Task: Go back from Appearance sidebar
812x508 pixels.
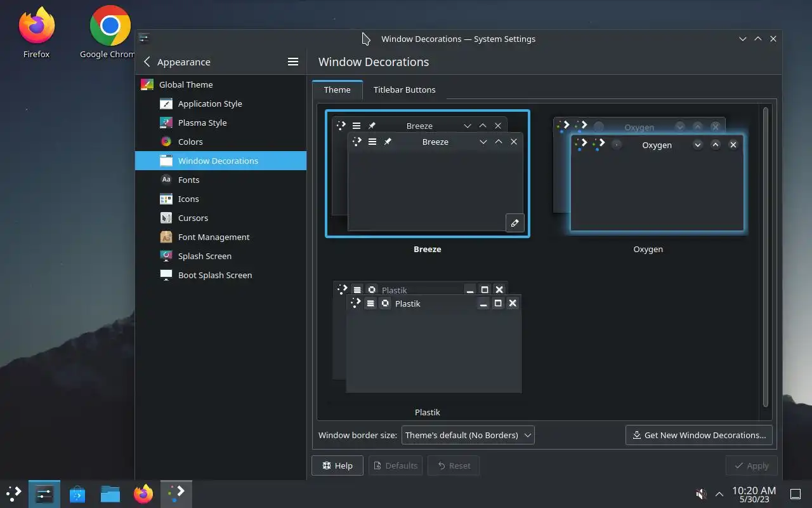Action: pos(147,62)
